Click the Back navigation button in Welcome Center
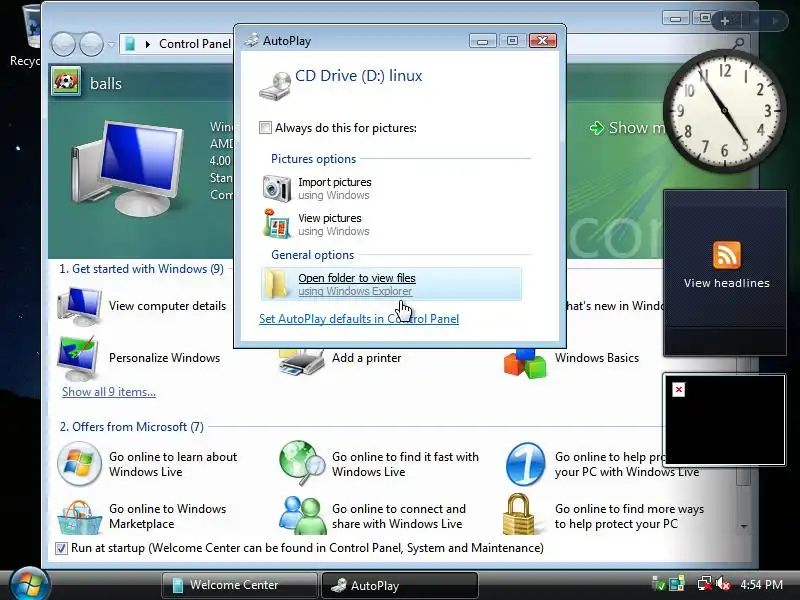 64,44
